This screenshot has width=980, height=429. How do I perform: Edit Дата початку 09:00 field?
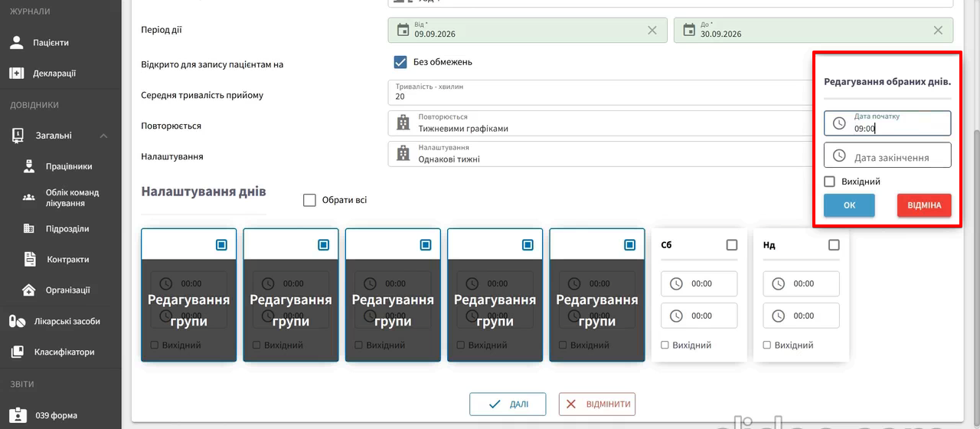coord(887,123)
